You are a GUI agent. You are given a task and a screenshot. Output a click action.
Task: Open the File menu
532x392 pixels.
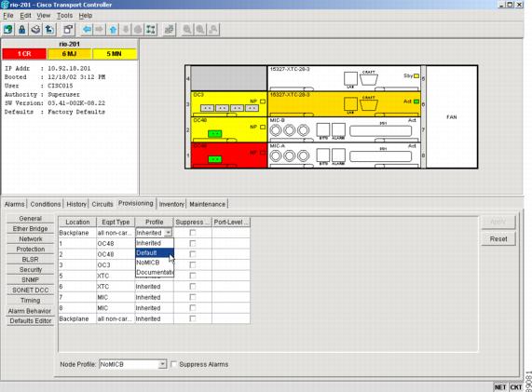[x=8, y=16]
